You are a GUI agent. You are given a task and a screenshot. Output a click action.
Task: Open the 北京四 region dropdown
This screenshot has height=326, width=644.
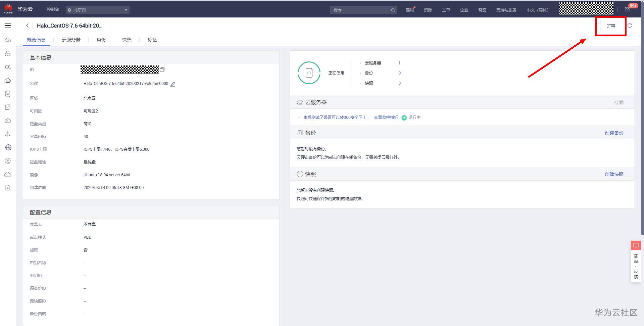(98, 10)
